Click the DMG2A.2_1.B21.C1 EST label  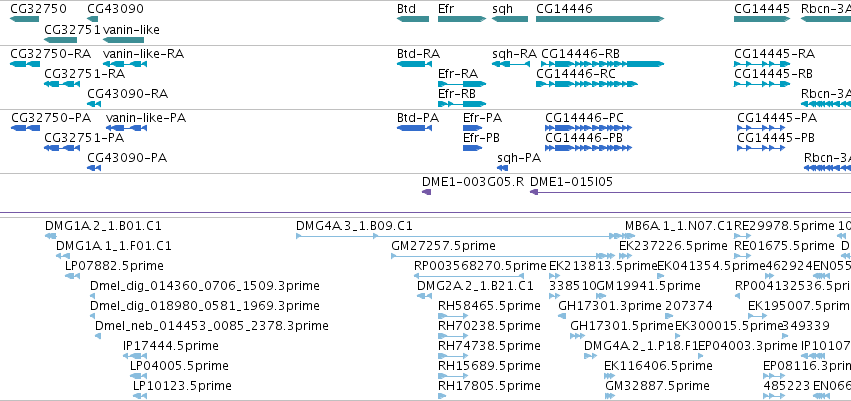pos(475,286)
